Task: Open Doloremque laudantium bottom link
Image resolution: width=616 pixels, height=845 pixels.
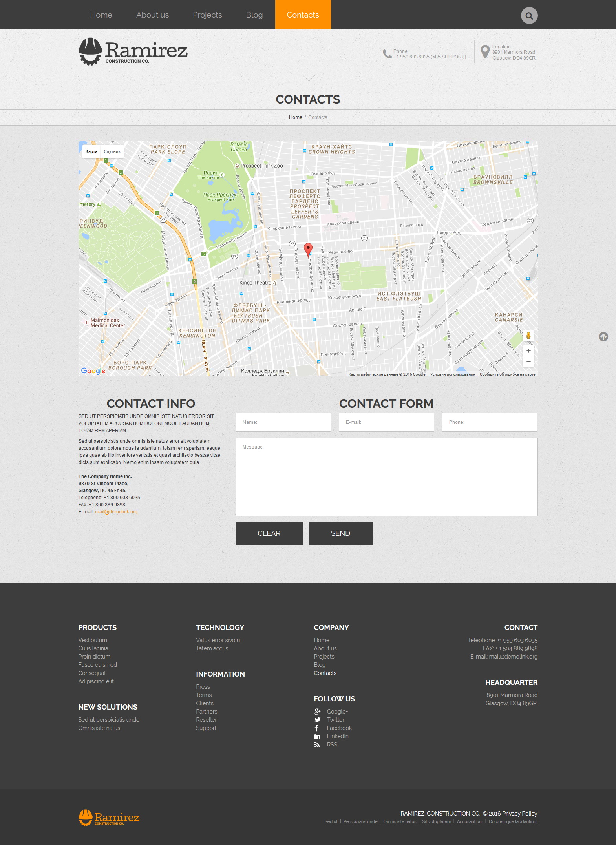Action: [513, 821]
